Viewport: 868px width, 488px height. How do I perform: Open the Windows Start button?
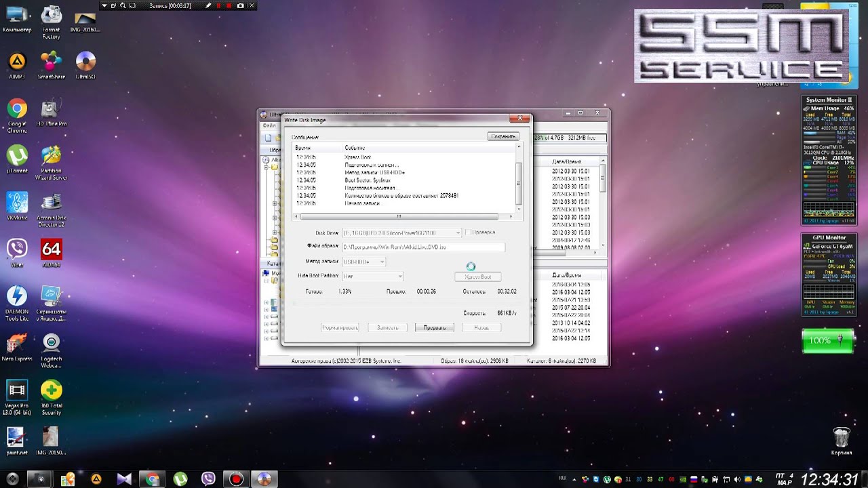(x=12, y=479)
